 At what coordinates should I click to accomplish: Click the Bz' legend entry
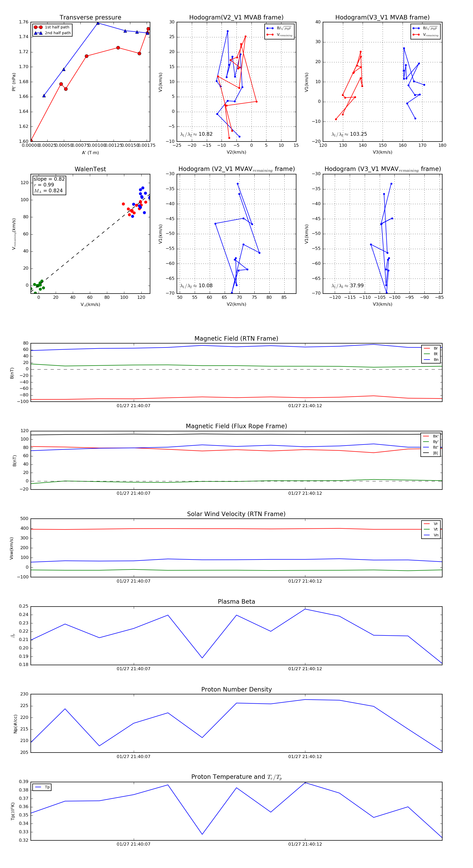pyautogui.click(x=431, y=447)
